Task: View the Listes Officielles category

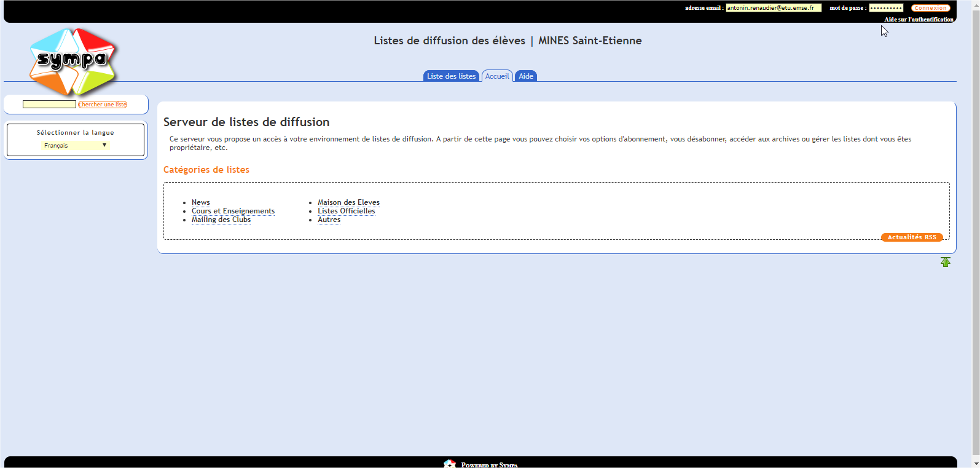Action: point(346,211)
